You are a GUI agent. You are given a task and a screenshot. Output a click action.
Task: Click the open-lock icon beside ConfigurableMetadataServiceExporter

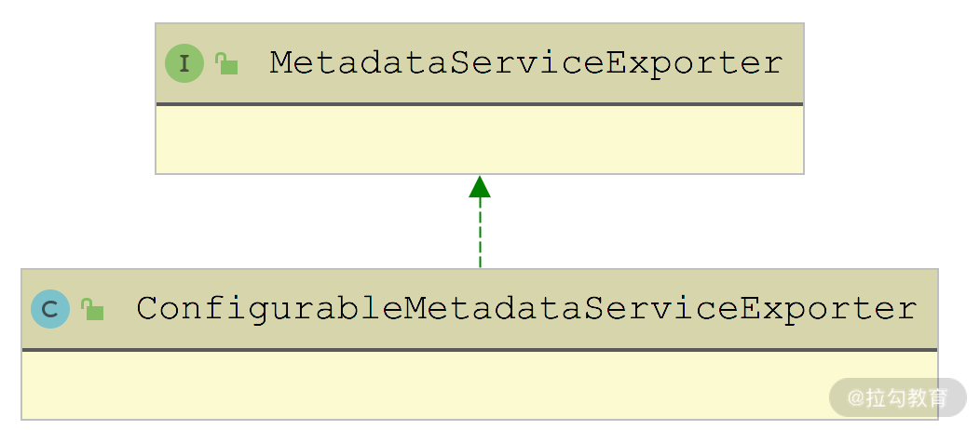92,309
